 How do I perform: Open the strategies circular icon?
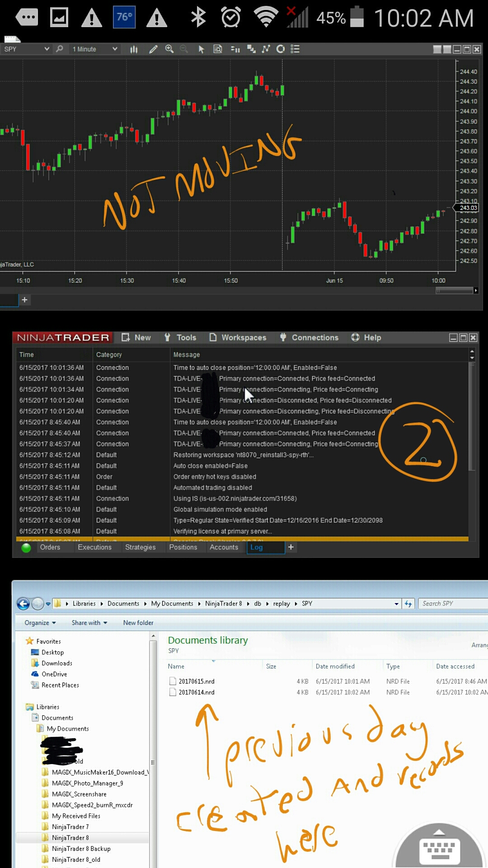tap(281, 49)
